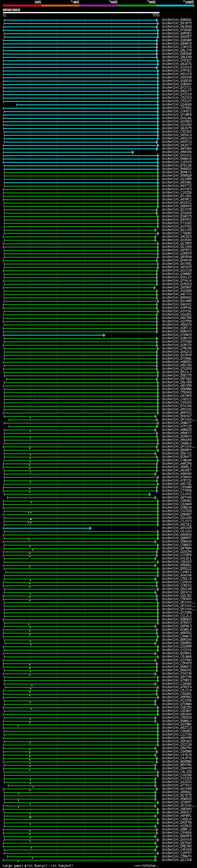Viewport: 197px width, 868px height.
Task: Open hit UniRef100_O20250
Action: (176, 125)
